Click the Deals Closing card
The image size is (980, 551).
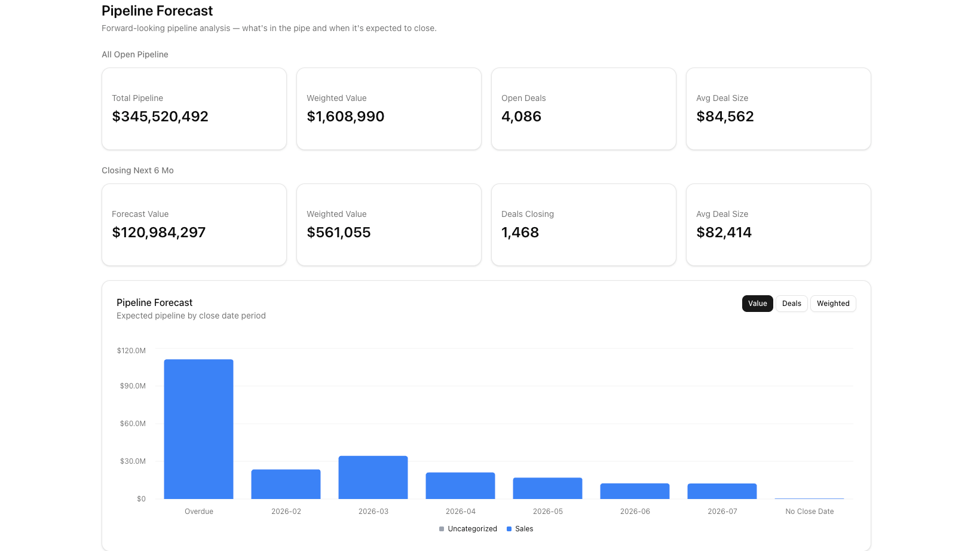click(x=583, y=225)
